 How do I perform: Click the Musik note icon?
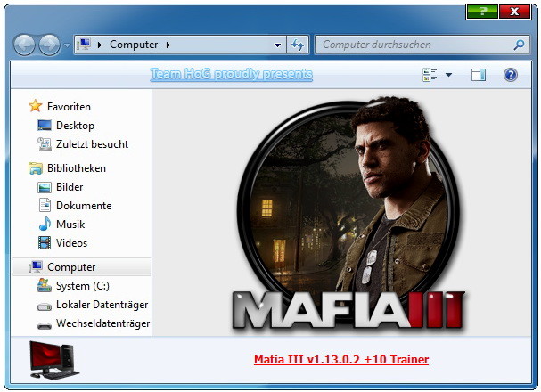(x=45, y=224)
